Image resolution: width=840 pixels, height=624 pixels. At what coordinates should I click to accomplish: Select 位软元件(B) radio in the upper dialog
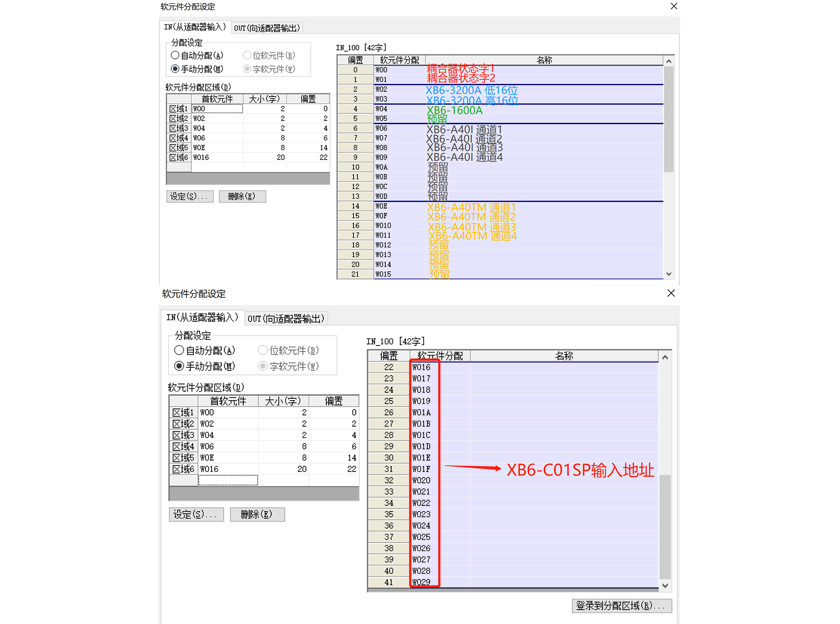click(247, 56)
